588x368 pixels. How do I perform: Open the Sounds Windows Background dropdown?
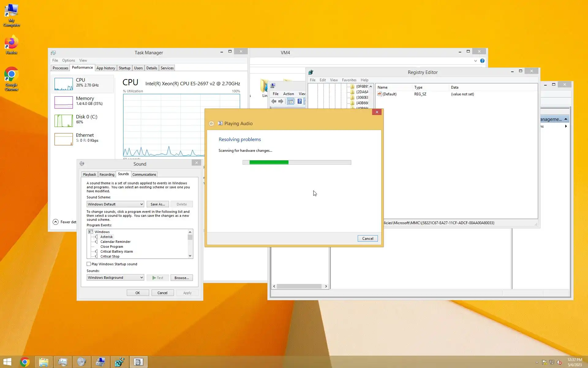click(115, 278)
